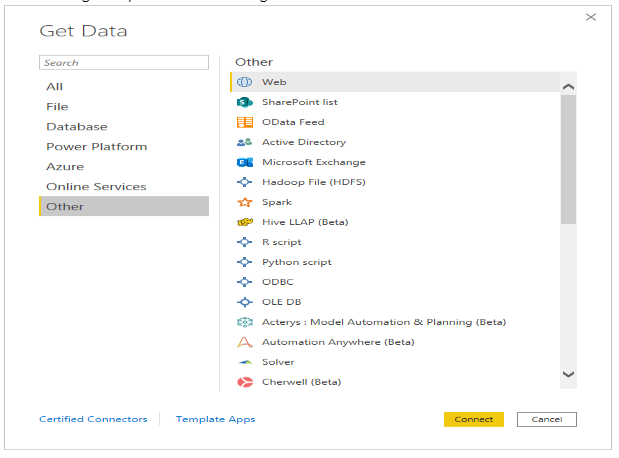Pick the Hive LLAP (Beta) icon
Screen dimensions: 619x458
pyautogui.click(x=245, y=222)
